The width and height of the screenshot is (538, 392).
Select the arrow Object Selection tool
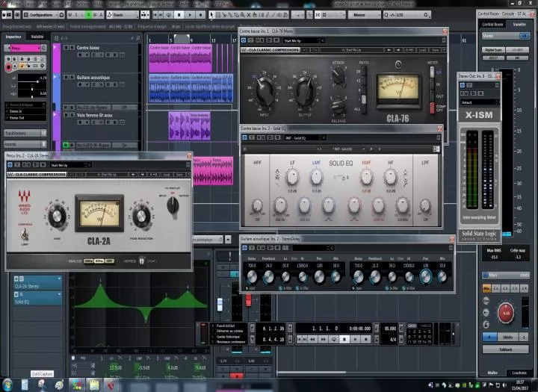[x=211, y=15]
